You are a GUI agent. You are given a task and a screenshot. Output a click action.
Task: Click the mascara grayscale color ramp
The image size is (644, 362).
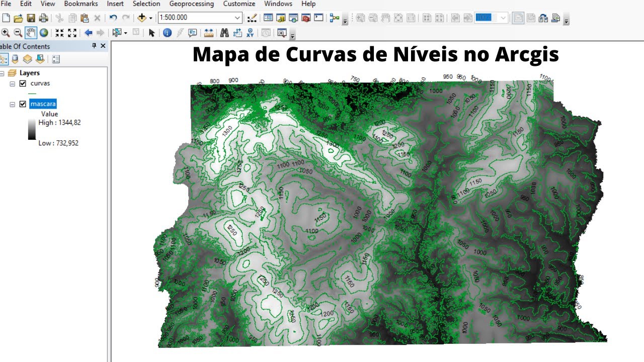tap(32, 129)
